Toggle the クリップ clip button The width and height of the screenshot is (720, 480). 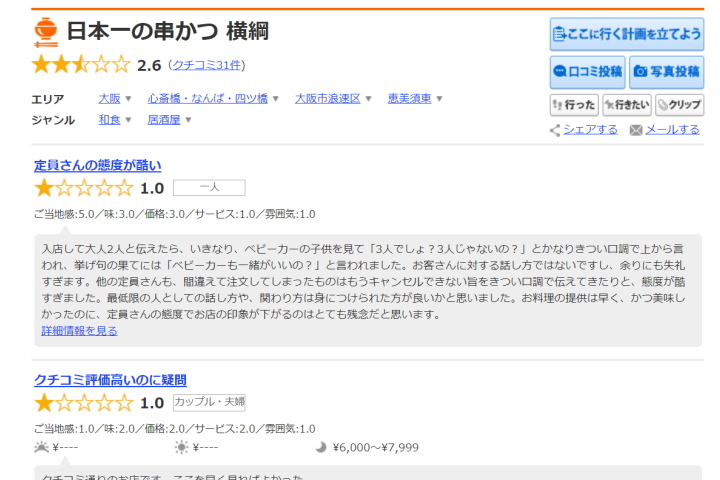tap(679, 105)
